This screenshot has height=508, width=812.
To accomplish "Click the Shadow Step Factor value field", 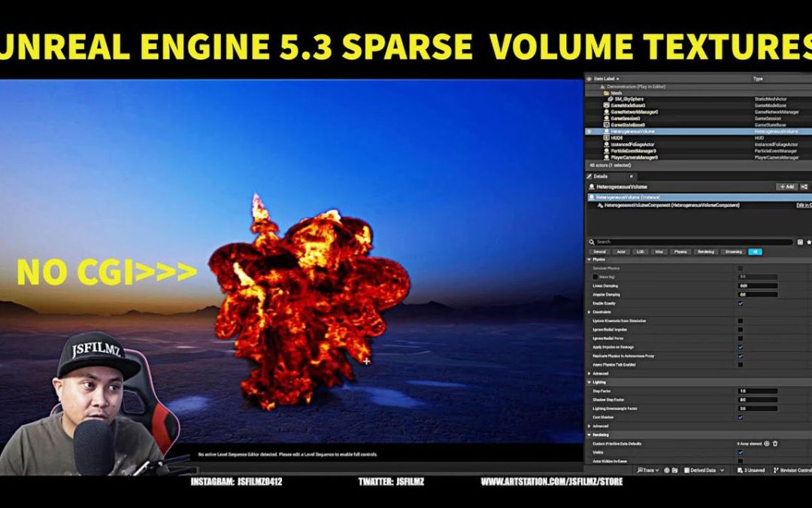I will 758,400.
